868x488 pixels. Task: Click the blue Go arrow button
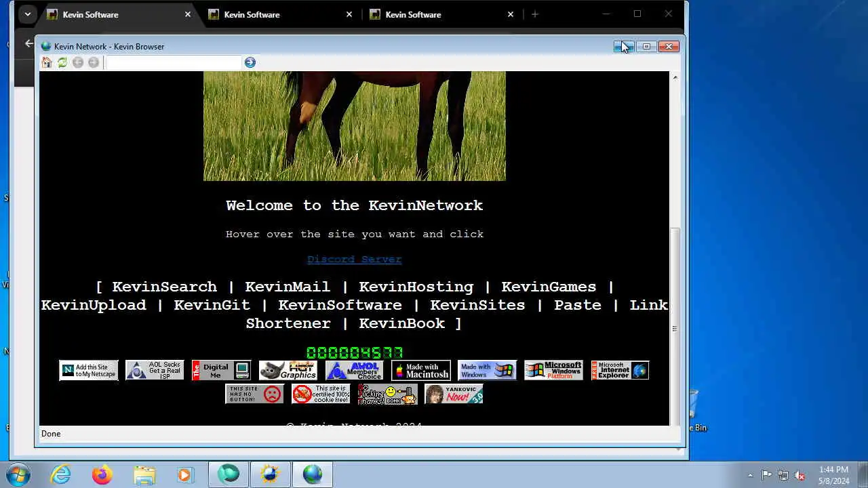click(250, 62)
